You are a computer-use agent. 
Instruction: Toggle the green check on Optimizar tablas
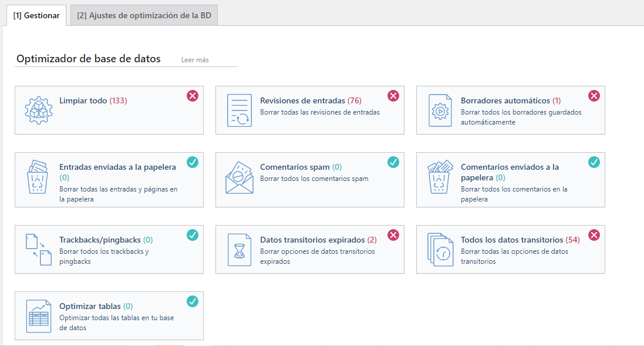192,301
